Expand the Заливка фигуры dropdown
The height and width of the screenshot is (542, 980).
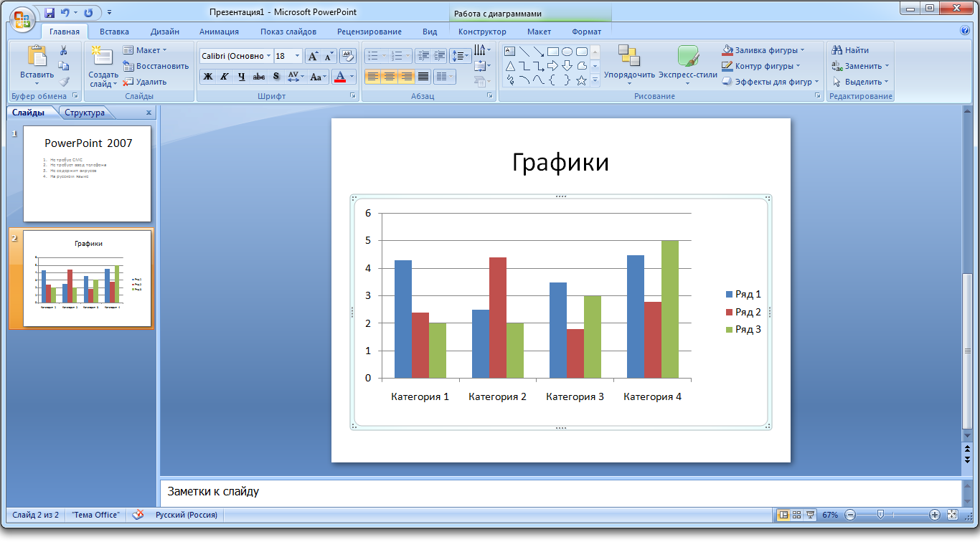[x=802, y=50]
